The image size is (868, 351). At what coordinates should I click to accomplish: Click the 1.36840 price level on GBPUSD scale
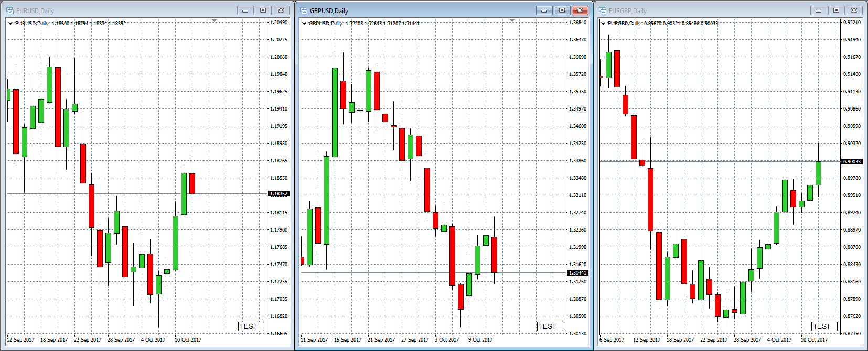pos(577,23)
